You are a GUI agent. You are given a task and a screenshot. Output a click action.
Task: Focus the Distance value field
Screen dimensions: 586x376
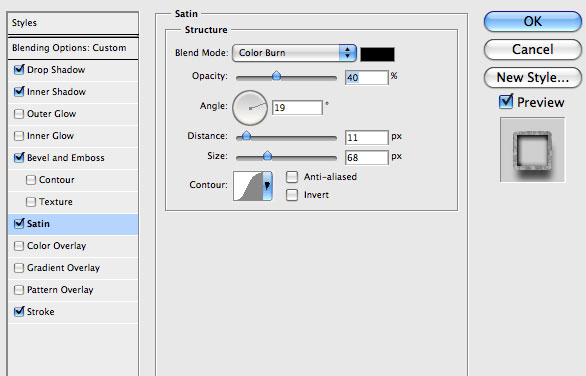point(367,138)
